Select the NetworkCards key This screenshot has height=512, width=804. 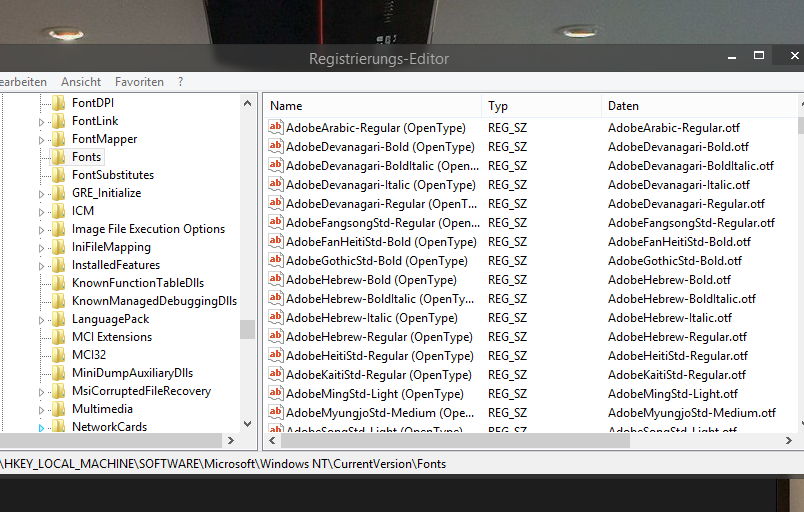[x=109, y=426]
